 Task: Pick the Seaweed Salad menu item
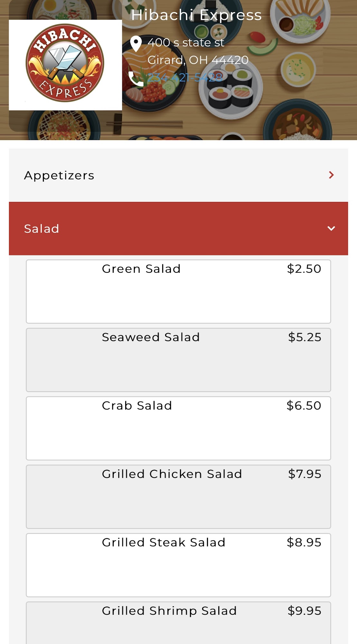click(x=151, y=337)
